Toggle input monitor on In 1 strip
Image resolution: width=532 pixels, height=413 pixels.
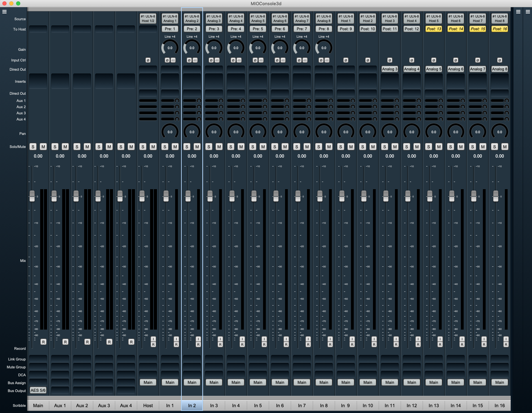coord(176,339)
